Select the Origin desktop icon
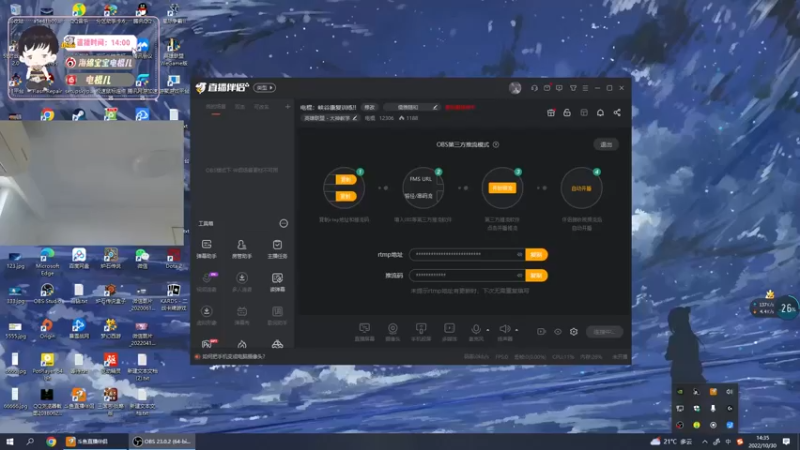 coord(47,329)
